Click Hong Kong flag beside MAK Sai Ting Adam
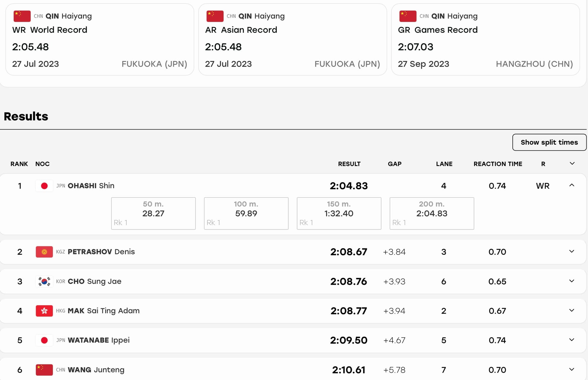Viewport: 588px width, 380px height. coord(44,311)
